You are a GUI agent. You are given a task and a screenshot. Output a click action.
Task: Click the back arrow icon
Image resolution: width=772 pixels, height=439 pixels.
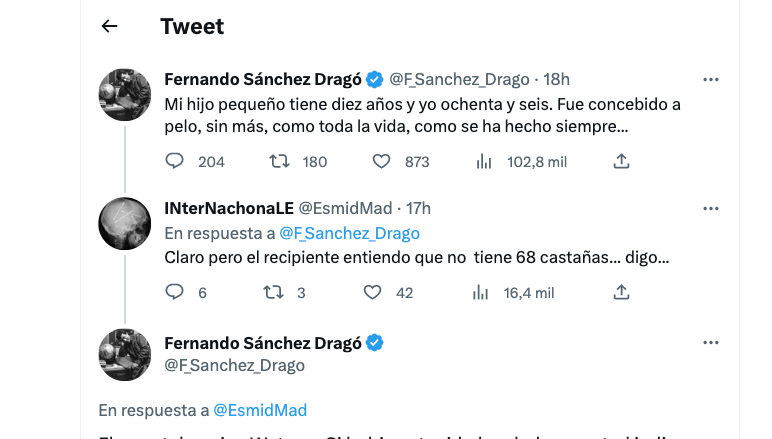pos(110,27)
